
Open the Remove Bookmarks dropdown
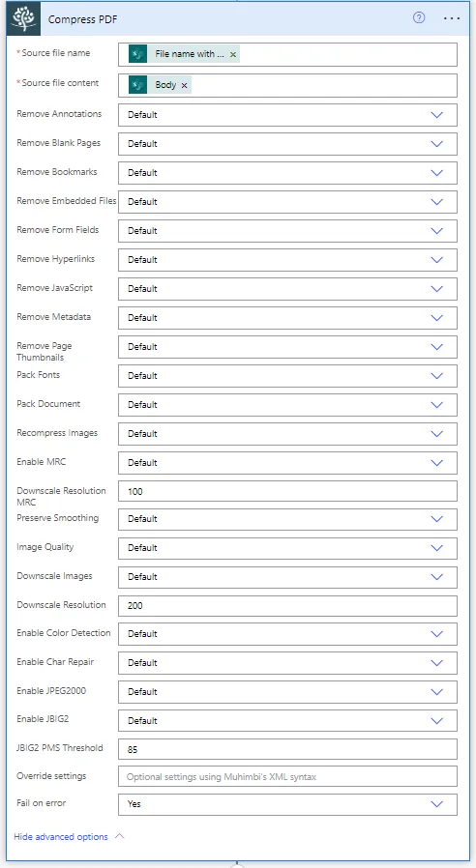(x=287, y=173)
